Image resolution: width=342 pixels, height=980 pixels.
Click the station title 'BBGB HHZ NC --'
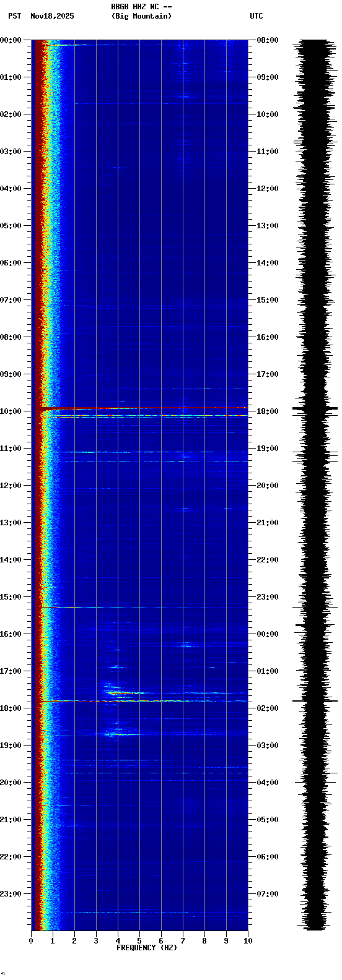coord(141,7)
